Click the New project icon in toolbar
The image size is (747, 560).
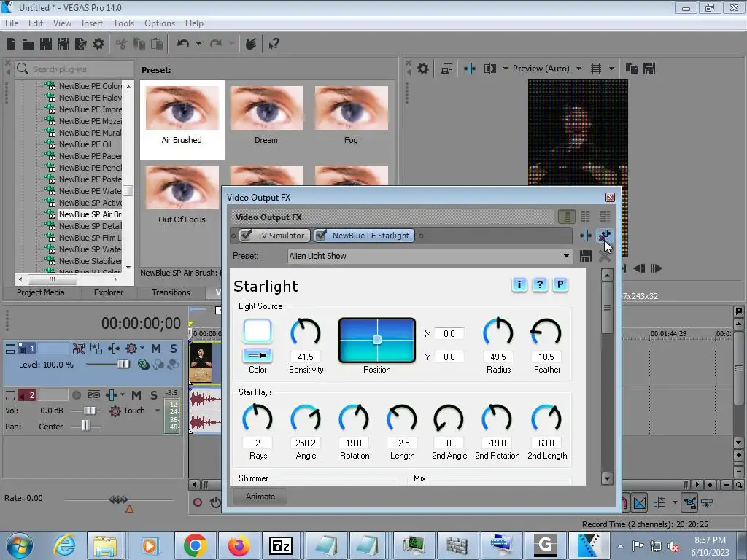11,44
